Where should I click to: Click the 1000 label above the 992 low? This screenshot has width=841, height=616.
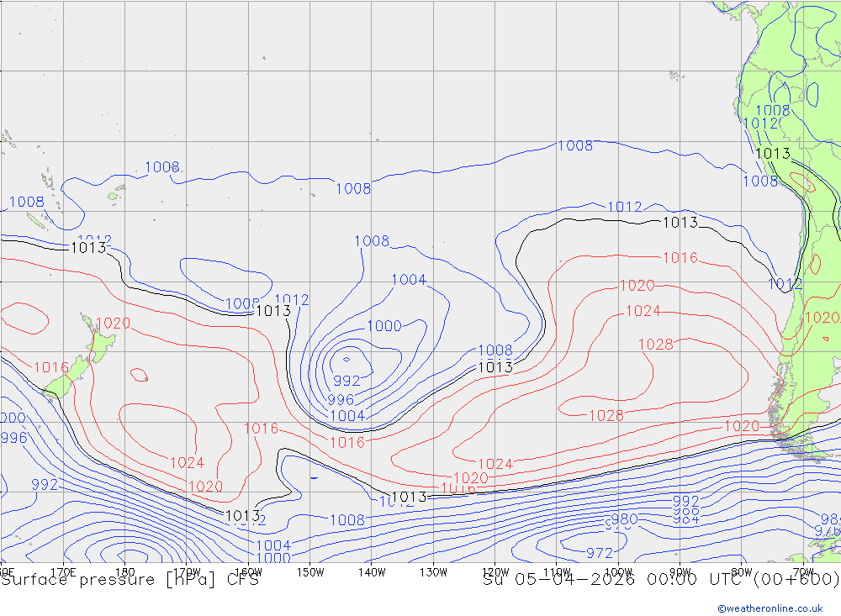pyautogui.click(x=384, y=326)
